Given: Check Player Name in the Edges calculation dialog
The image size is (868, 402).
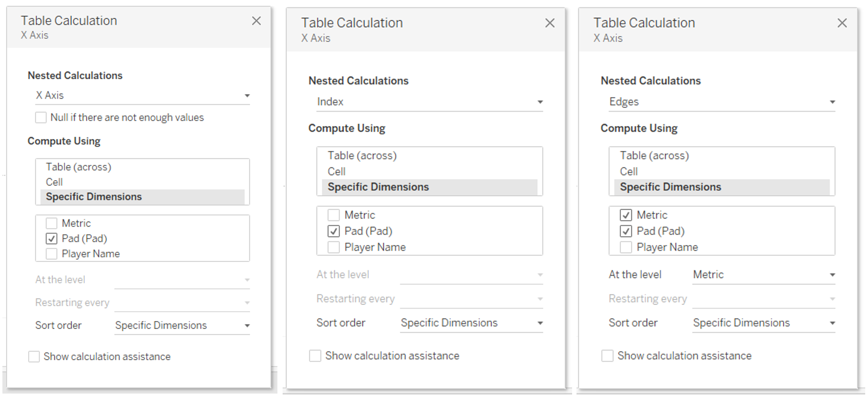Looking at the screenshot, I should pyautogui.click(x=626, y=247).
